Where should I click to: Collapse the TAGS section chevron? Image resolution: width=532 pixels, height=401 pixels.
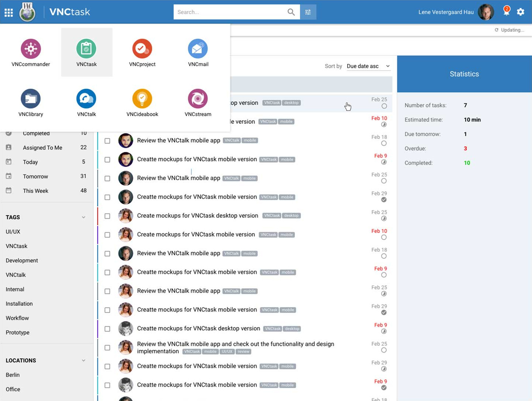[83, 217]
